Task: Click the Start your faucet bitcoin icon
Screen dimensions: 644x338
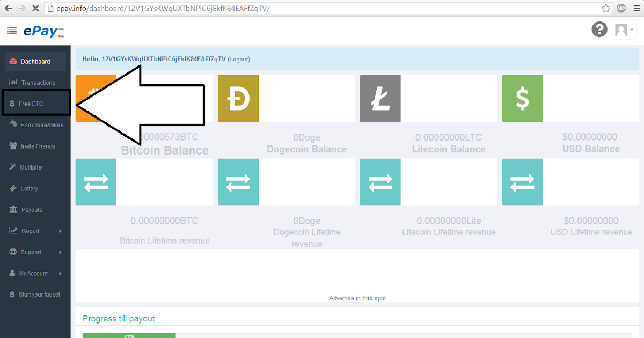Action: point(12,295)
